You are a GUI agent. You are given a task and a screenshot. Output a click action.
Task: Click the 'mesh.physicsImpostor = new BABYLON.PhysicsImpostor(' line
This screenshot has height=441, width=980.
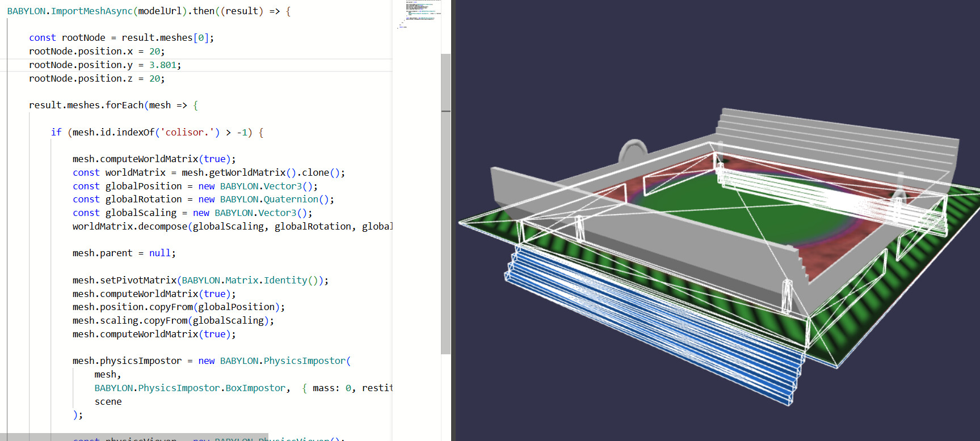212,361
